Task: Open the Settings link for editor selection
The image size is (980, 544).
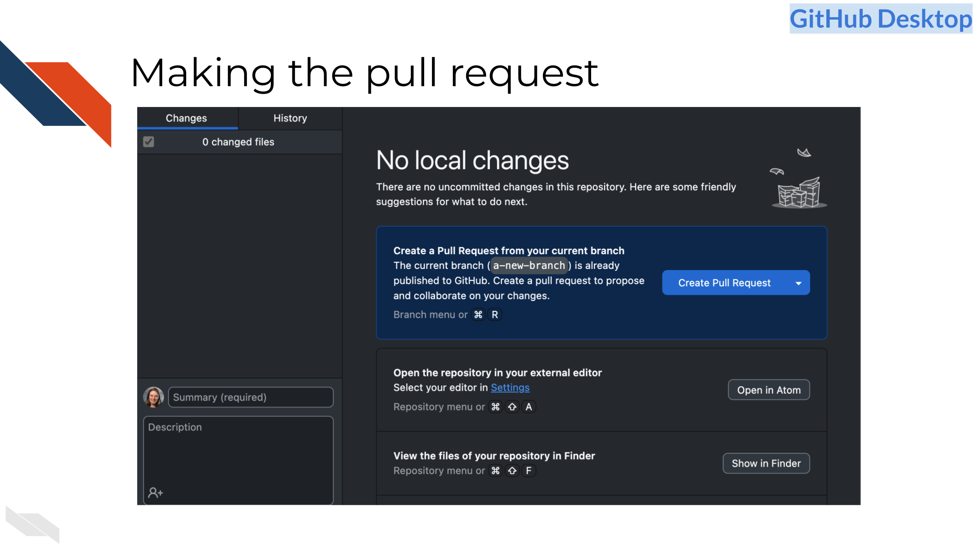Action: (x=510, y=388)
